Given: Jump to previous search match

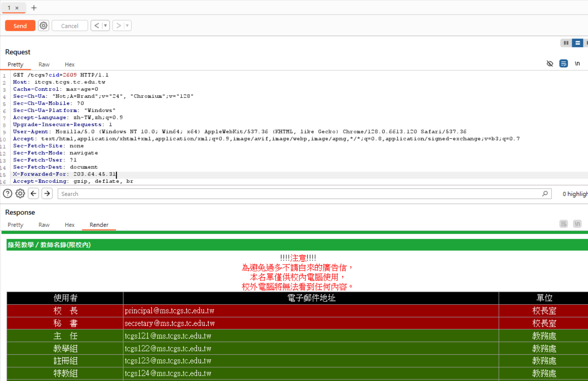Looking at the screenshot, I should coord(34,194).
